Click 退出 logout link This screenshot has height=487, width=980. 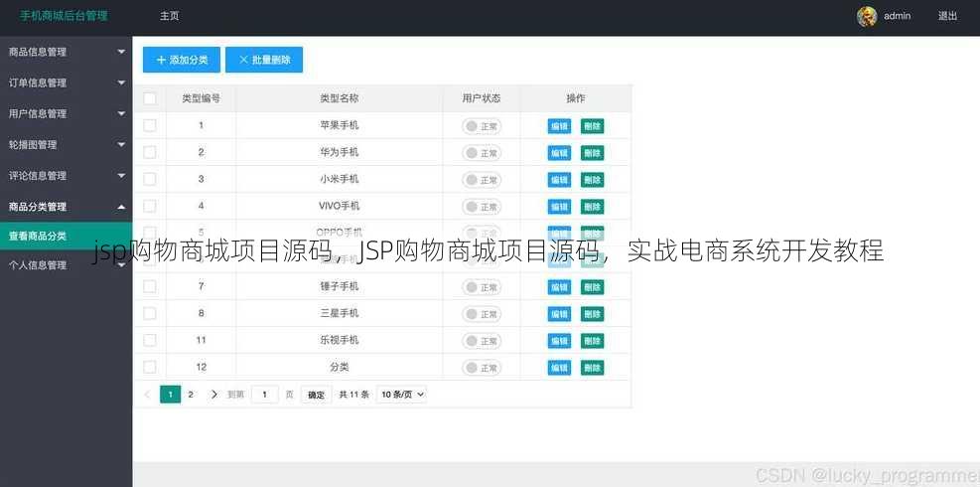[947, 16]
